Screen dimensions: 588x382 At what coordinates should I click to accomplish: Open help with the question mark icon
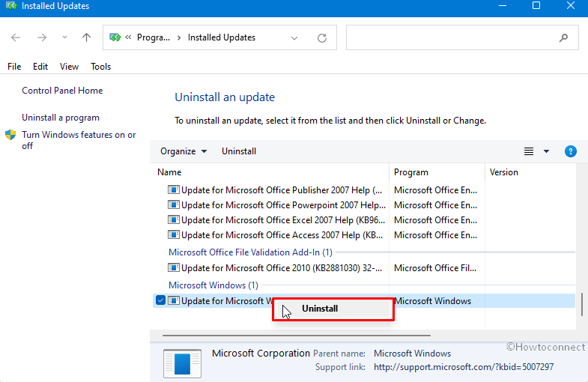tap(570, 151)
